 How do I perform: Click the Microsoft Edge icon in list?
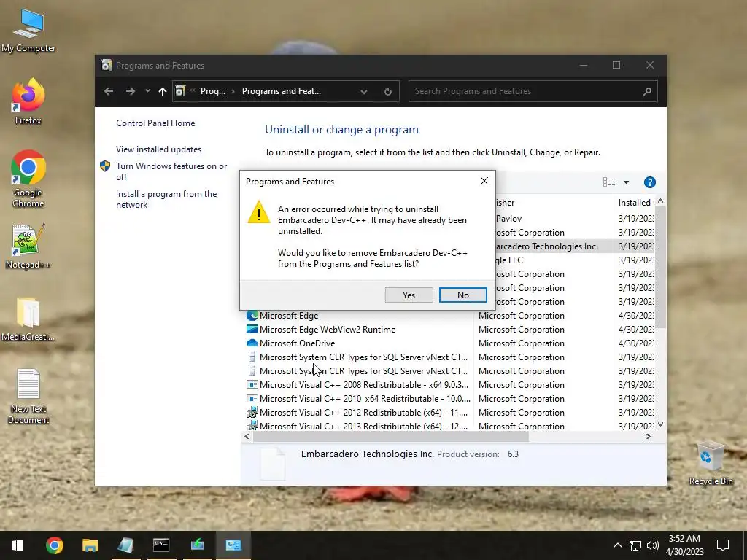pyautogui.click(x=252, y=315)
